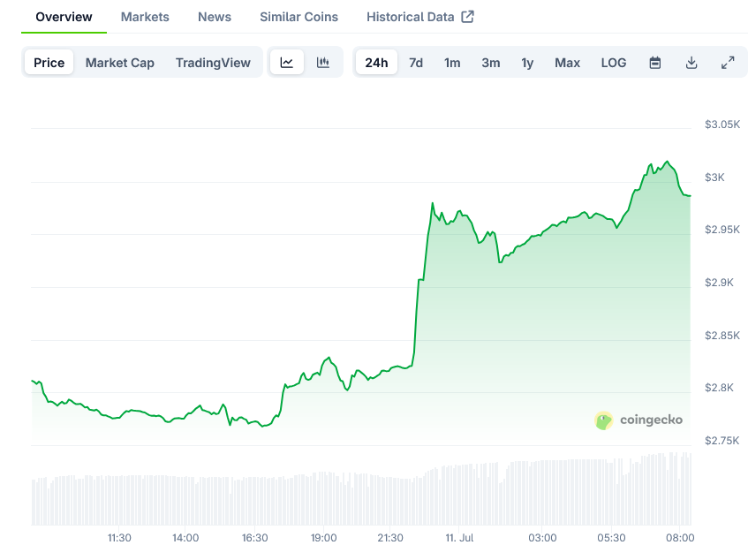This screenshot has width=748, height=560.
Task: Download chart data icon
Action: 691,63
